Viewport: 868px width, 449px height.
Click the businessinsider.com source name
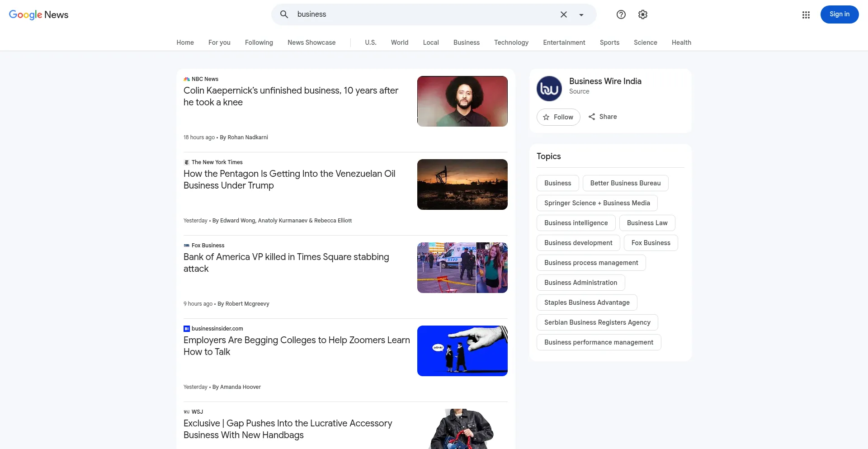coord(217,329)
